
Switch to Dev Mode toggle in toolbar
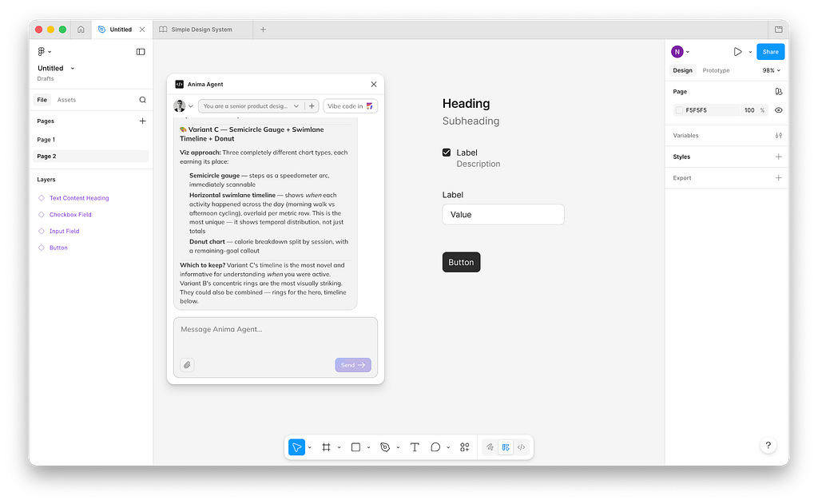[x=521, y=447]
